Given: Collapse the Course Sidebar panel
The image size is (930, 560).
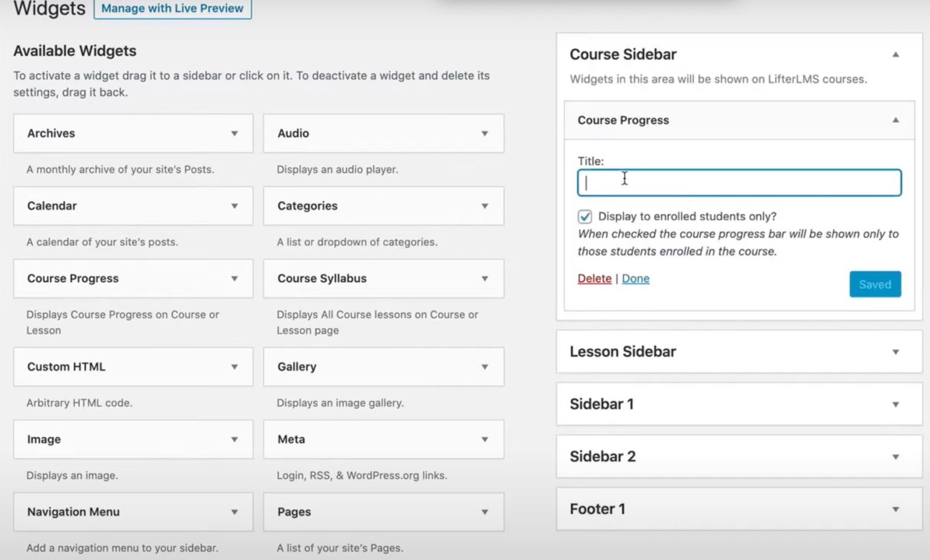Looking at the screenshot, I should coord(895,54).
